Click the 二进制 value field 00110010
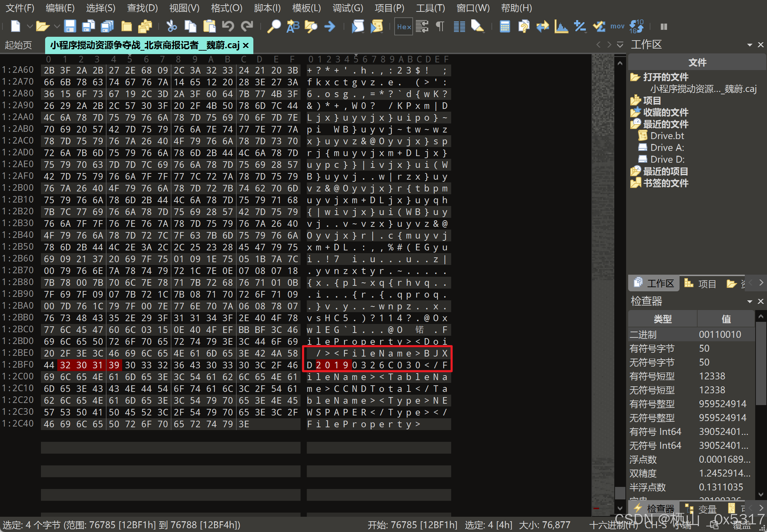 [x=720, y=335]
